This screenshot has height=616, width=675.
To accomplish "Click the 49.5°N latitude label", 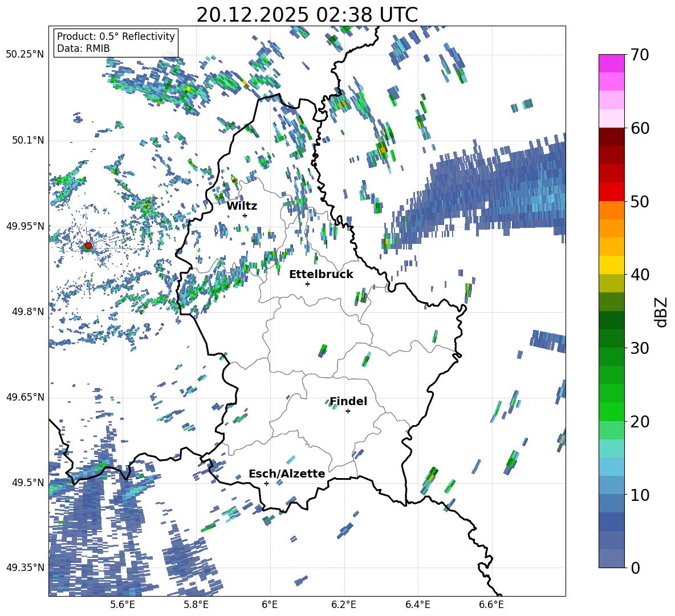I will (27, 482).
